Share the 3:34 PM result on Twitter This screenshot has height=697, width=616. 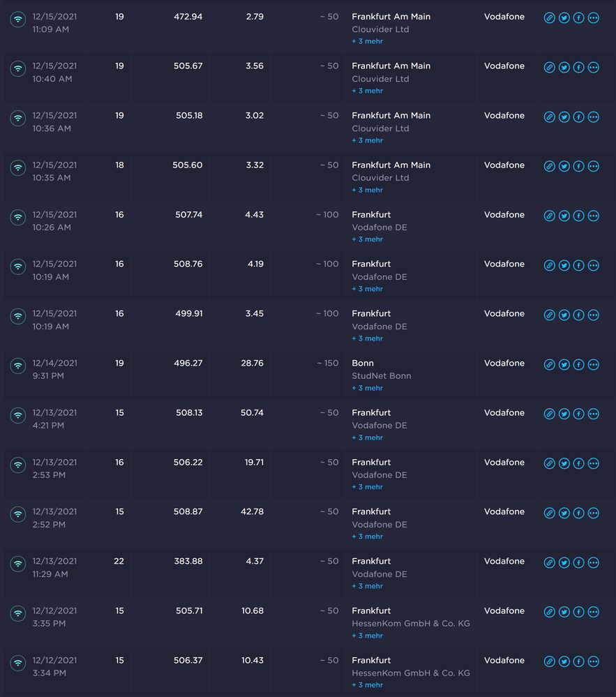[x=564, y=661]
